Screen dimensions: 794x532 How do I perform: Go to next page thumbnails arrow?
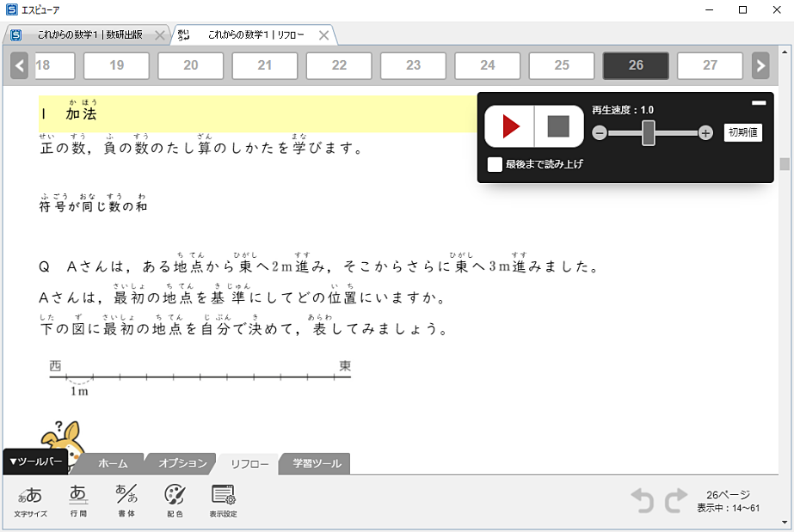pos(760,65)
